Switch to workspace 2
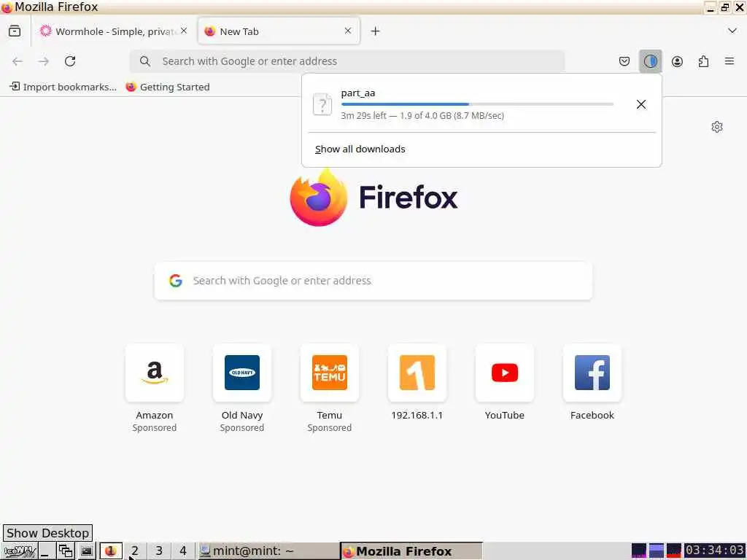Screen dimensions: 747x560 coord(135,551)
